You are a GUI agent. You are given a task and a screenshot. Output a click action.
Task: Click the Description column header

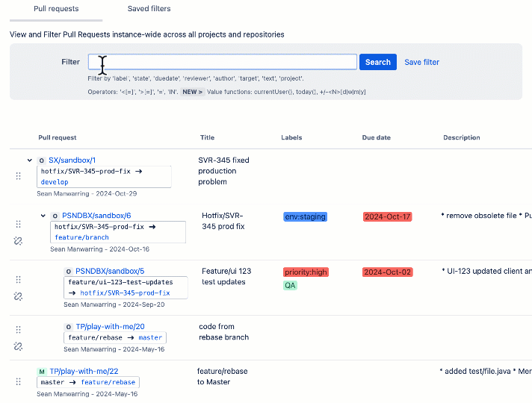pyautogui.click(x=462, y=137)
